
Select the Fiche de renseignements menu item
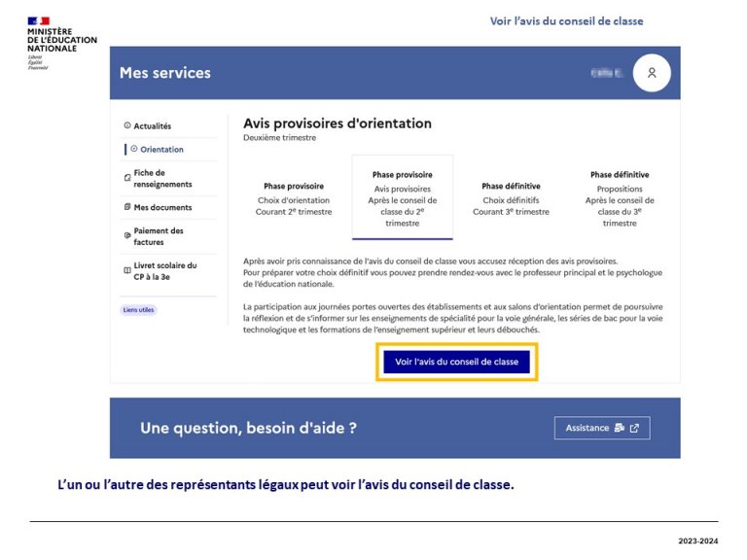[162, 179]
